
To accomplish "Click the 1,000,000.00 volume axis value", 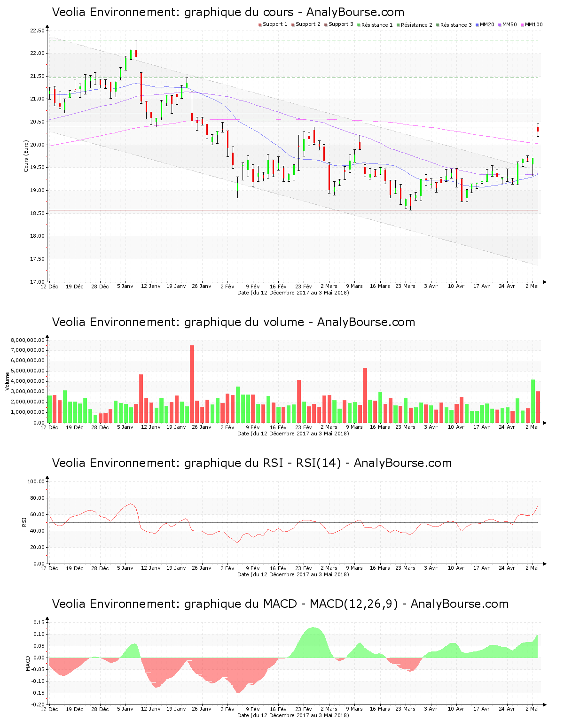I will pos(28,412).
